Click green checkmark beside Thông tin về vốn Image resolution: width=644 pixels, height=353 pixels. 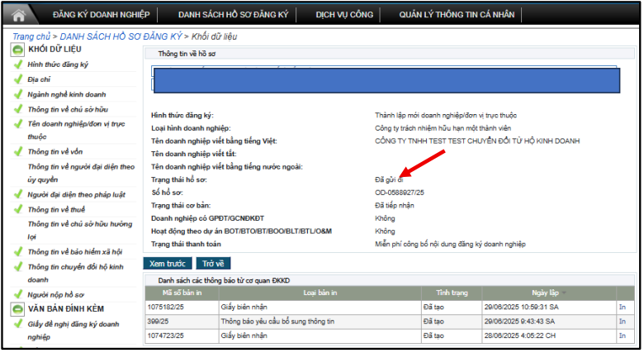pyautogui.click(x=17, y=152)
